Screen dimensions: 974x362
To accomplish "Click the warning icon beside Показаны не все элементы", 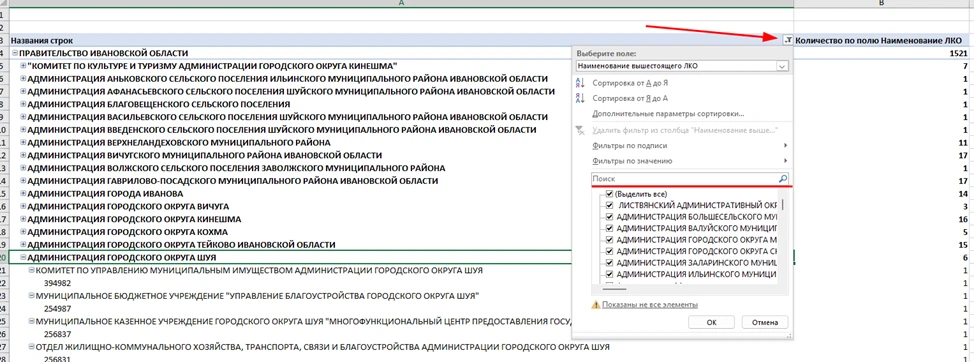I will point(596,305).
